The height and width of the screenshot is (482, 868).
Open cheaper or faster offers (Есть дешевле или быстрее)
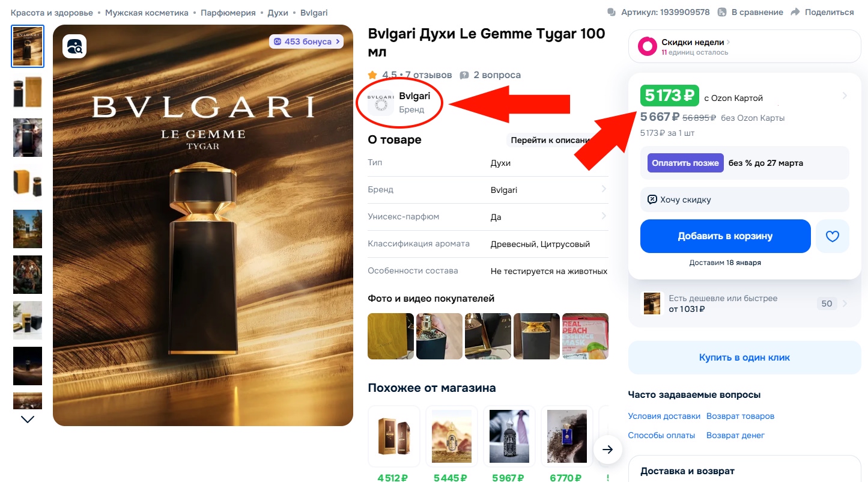(x=745, y=304)
